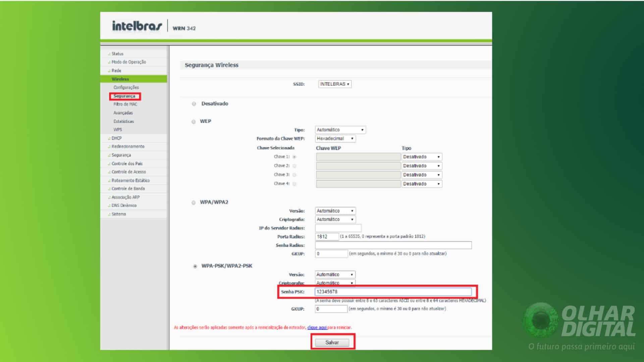The width and height of the screenshot is (644, 362).
Task: Click Senha PSK field with 12345678
Action: [x=393, y=292]
